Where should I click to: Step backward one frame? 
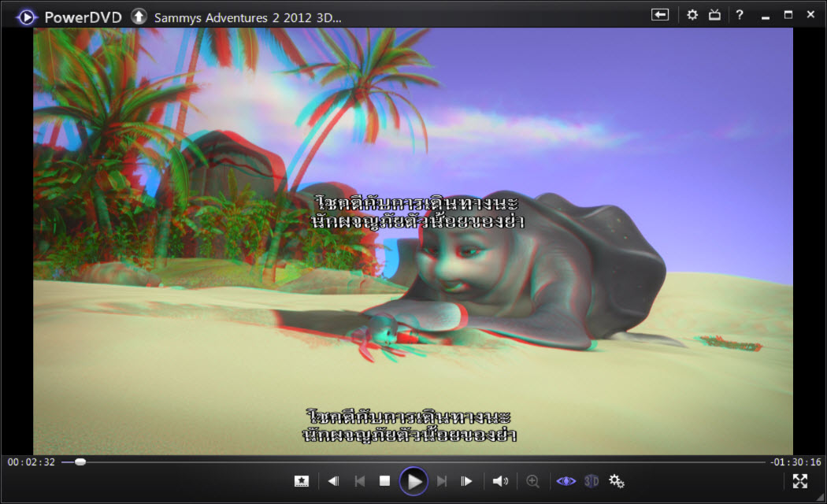[x=333, y=481]
